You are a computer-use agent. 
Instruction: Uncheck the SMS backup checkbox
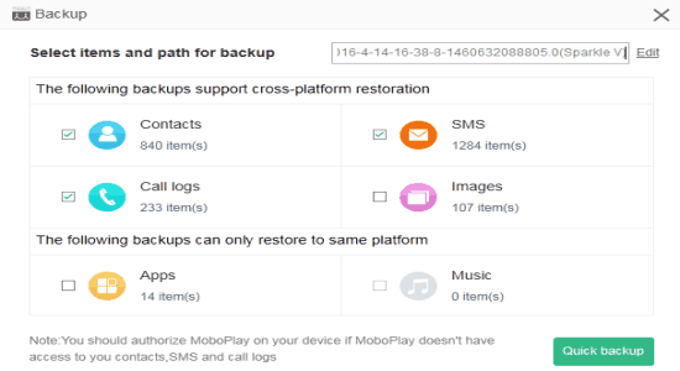380,135
